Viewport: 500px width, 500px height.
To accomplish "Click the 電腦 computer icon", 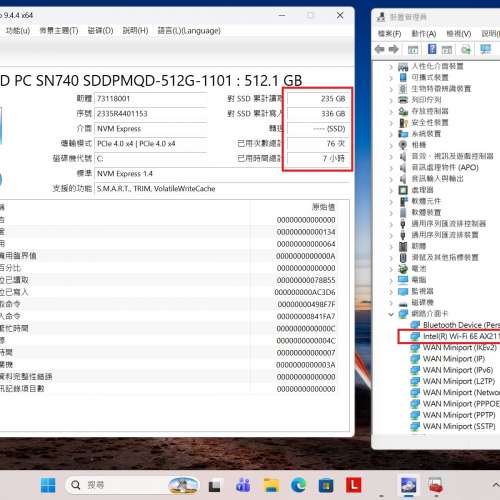I will click(403, 280).
